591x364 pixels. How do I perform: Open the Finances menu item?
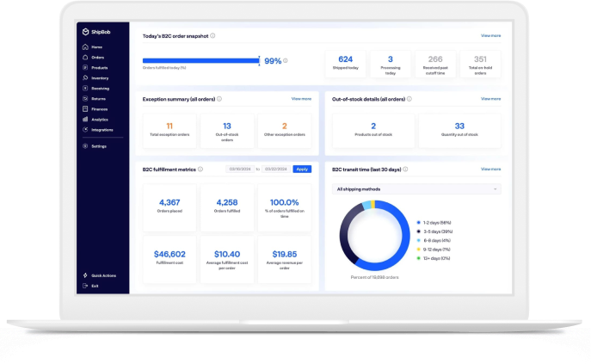100,109
